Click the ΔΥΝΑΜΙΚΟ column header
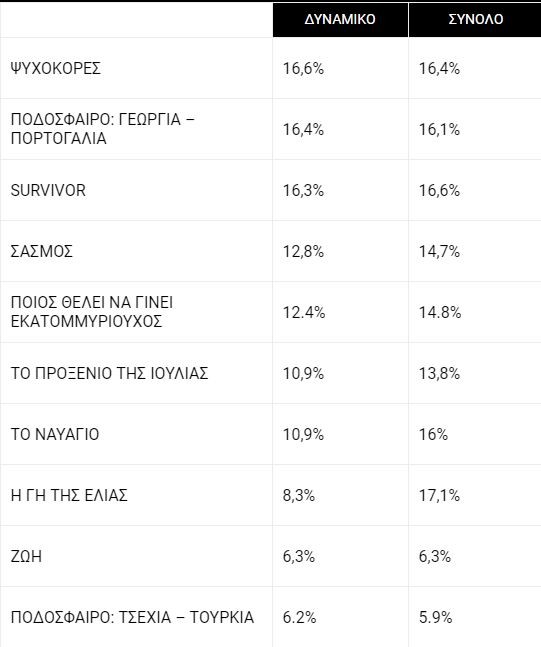Screen dimensions: 541x647 pos(340,19)
